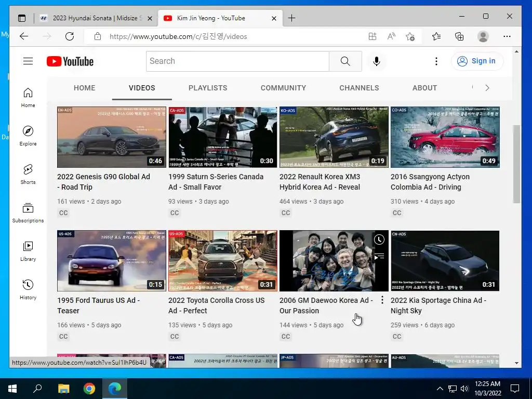Reload the page with refresh icon

tap(70, 36)
